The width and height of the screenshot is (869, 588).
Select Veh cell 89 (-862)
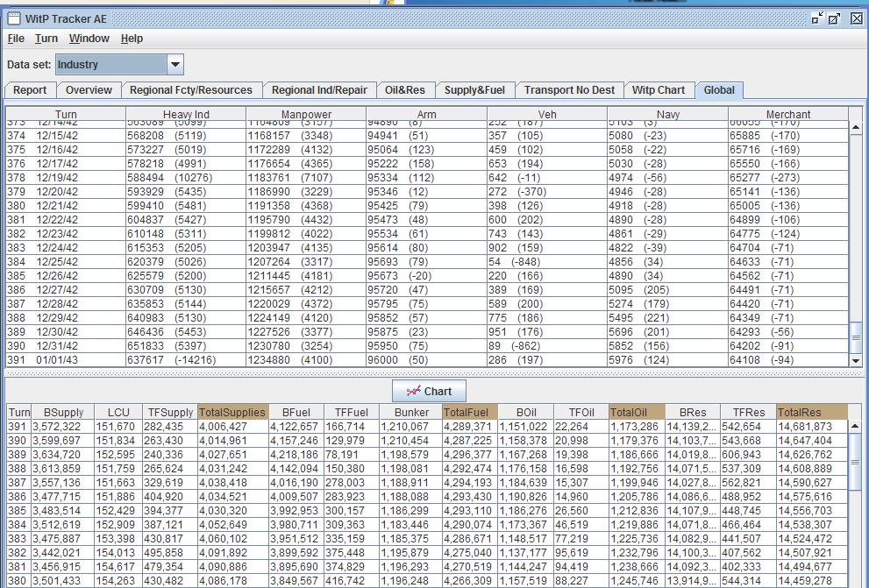tap(547, 346)
